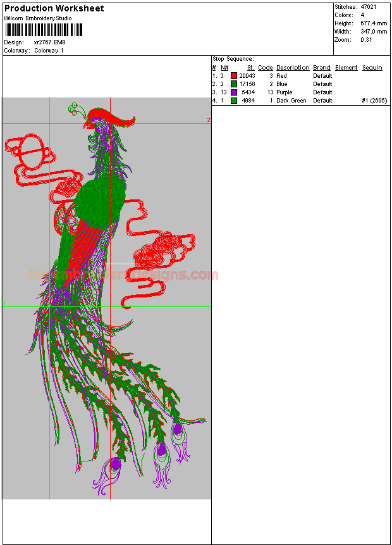Select the Sequin column header
Screen dimensions: 392x545
(x=372, y=68)
